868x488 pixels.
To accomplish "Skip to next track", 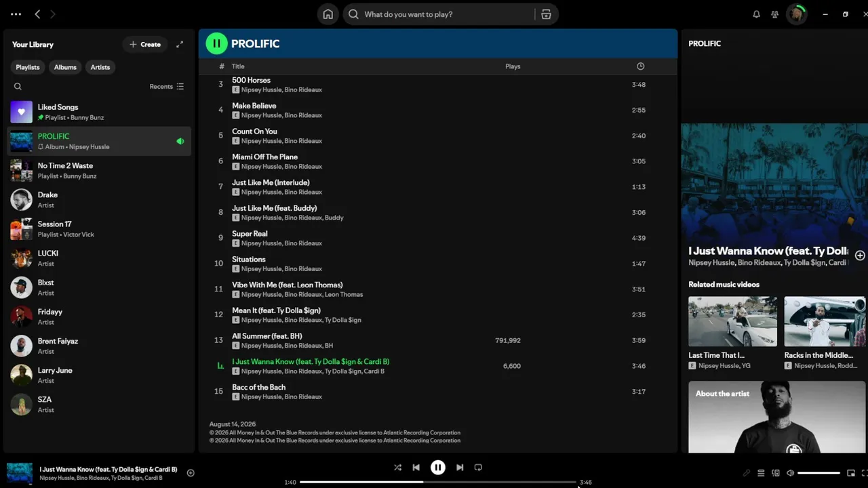I will 460,468.
